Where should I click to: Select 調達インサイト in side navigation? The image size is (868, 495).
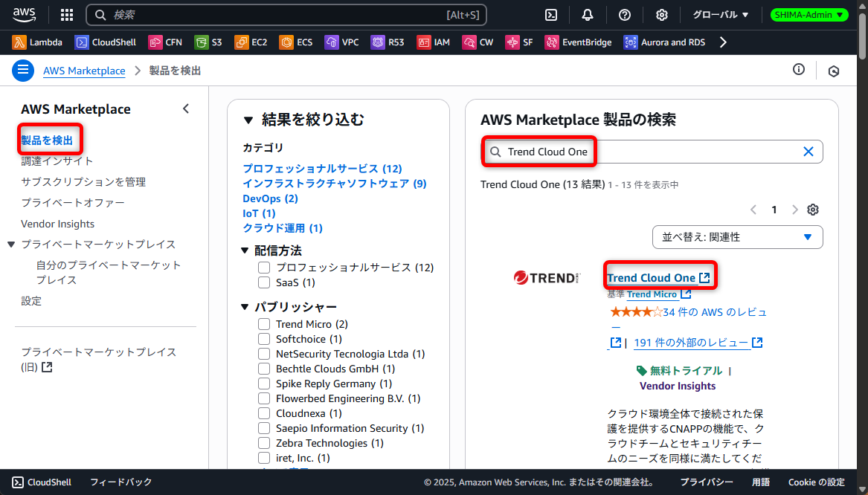(57, 161)
